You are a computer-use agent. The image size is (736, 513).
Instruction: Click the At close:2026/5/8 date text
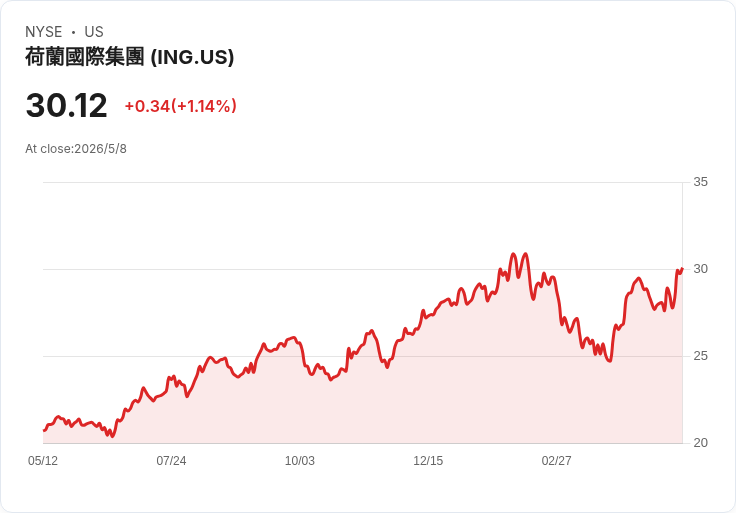coord(76,149)
